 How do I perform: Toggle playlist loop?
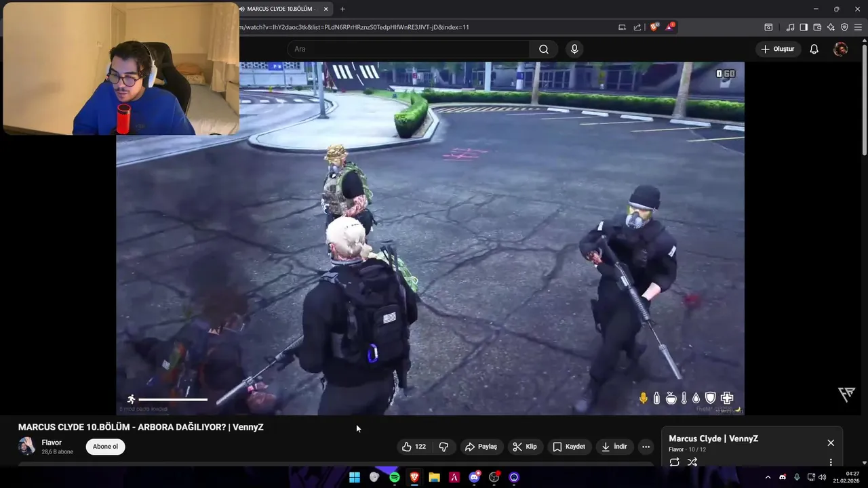(674, 462)
